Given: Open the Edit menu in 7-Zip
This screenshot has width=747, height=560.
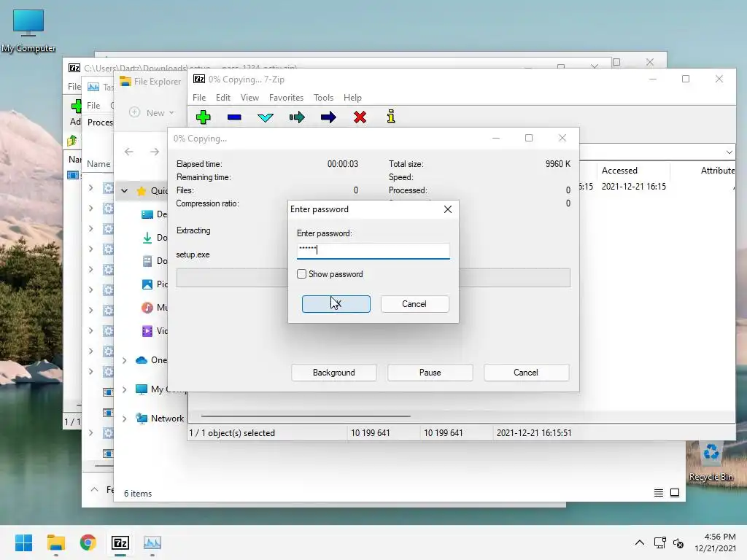Looking at the screenshot, I should [x=223, y=98].
